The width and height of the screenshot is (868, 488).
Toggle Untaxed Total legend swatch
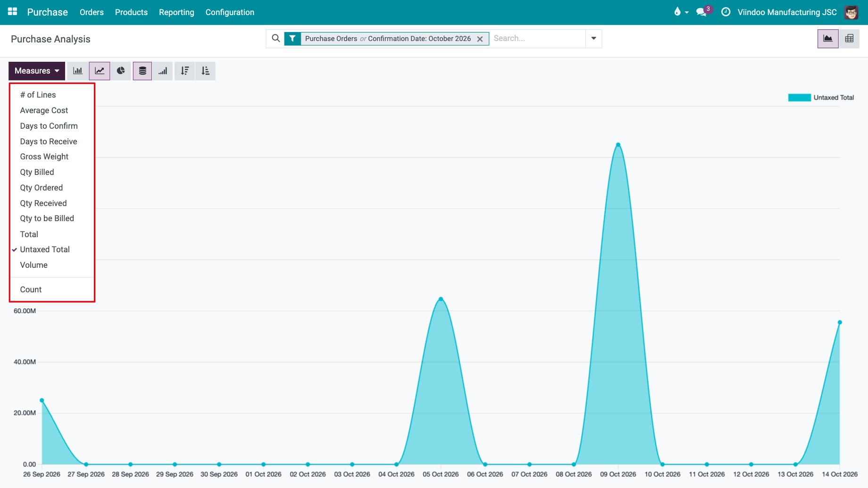coord(799,98)
